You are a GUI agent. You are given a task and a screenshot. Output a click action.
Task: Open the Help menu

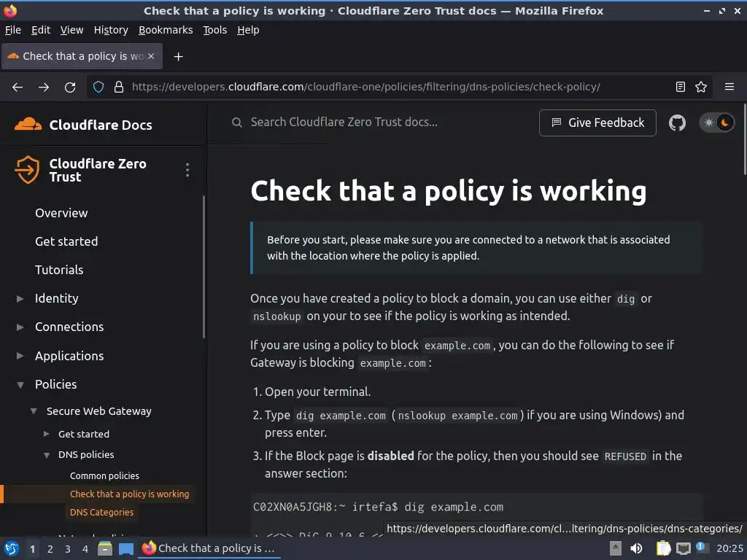[248, 30]
